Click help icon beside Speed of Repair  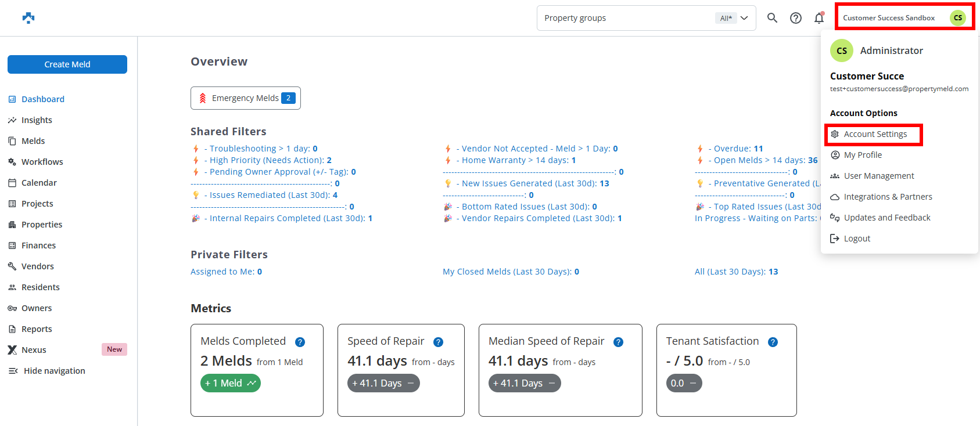click(x=438, y=342)
